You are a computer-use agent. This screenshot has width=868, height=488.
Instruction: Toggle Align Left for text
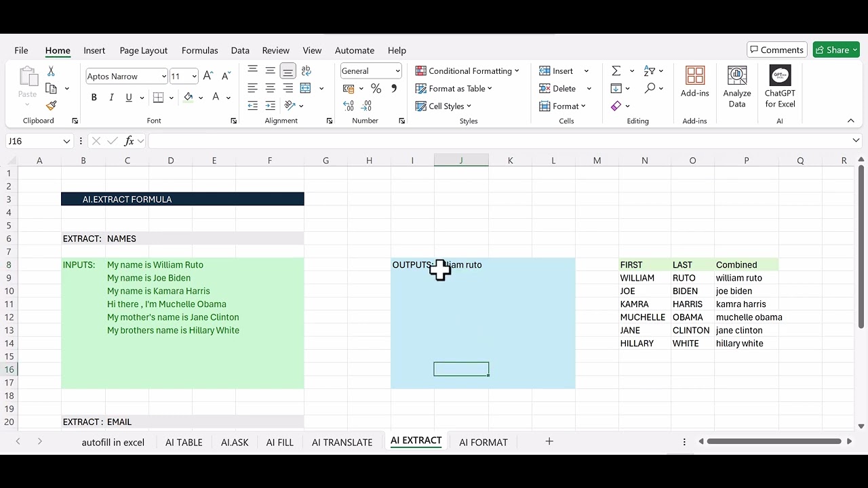(x=253, y=88)
